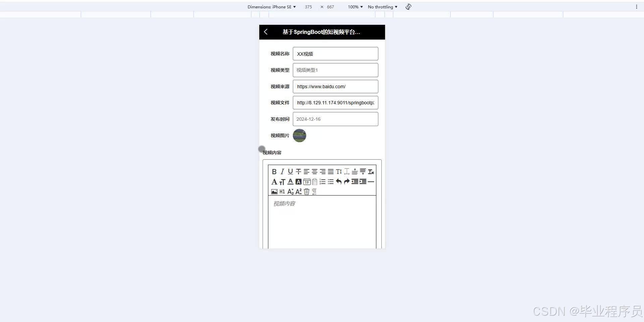Toggle device rotation in the device toolbar
644x322 pixels.
pyautogui.click(x=408, y=7)
